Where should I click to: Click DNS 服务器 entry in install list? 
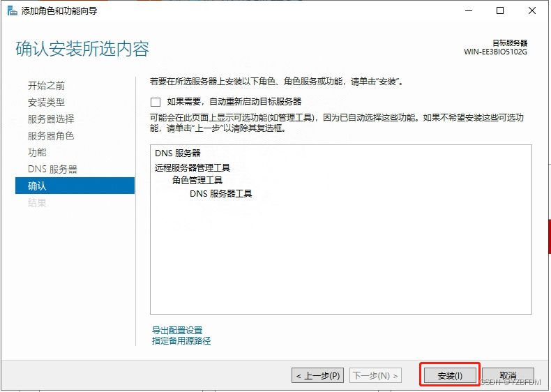click(178, 153)
